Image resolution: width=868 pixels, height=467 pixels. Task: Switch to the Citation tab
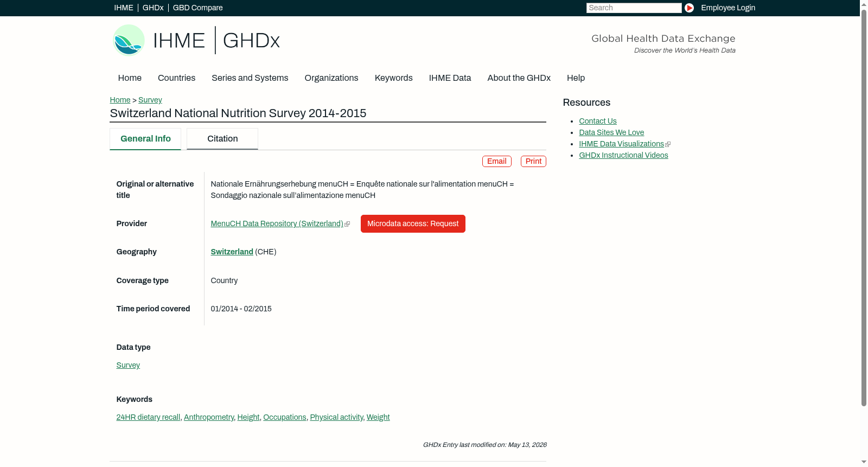pyautogui.click(x=222, y=139)
